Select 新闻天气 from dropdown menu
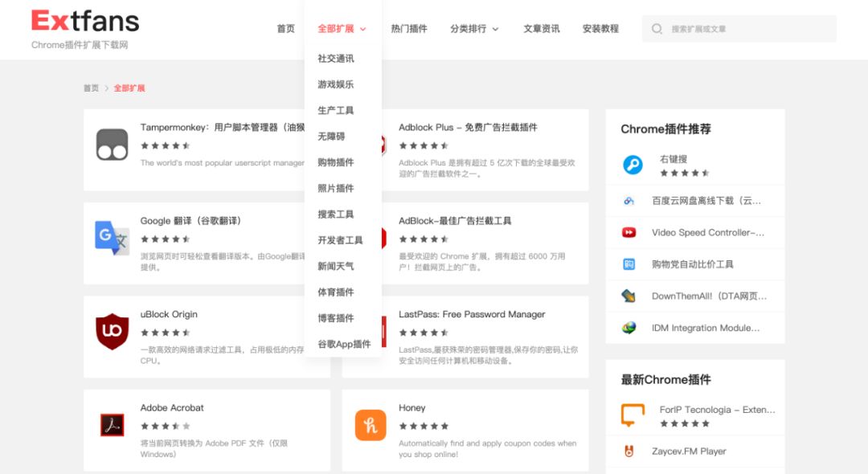Screen dimensions: 868x474 tap(336, 266)
